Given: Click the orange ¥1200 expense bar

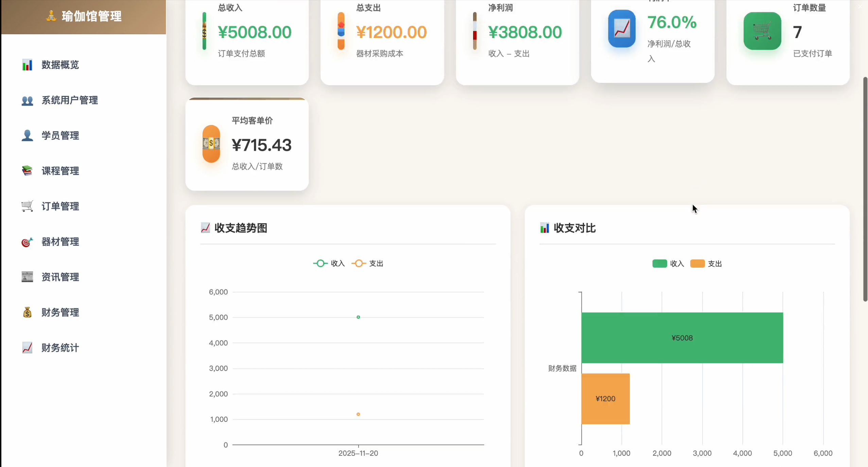Looking at the screenshot, I should pos(605,399).
